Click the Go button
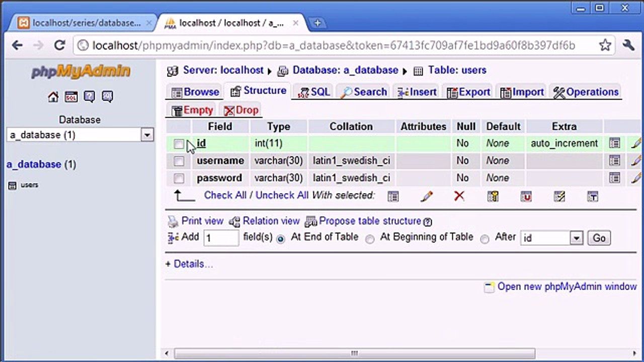 (x=599, y=238)
